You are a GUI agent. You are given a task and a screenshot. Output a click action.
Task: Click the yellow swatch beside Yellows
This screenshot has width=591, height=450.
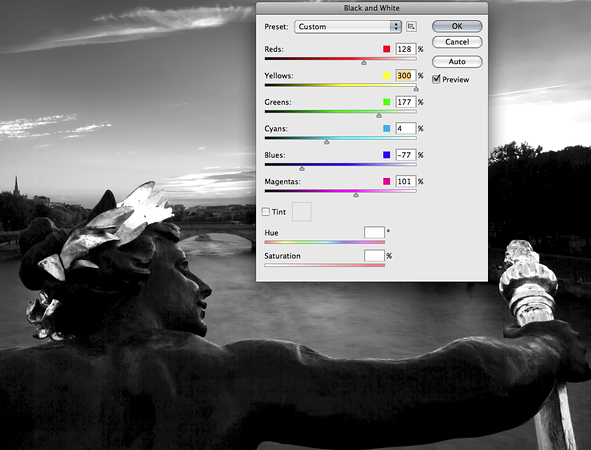[x=386, y=75]
